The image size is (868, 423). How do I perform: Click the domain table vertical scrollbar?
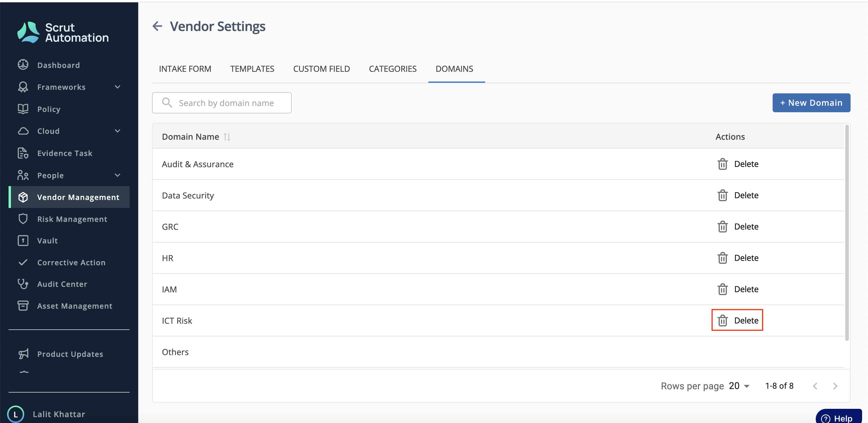point(847,232)
